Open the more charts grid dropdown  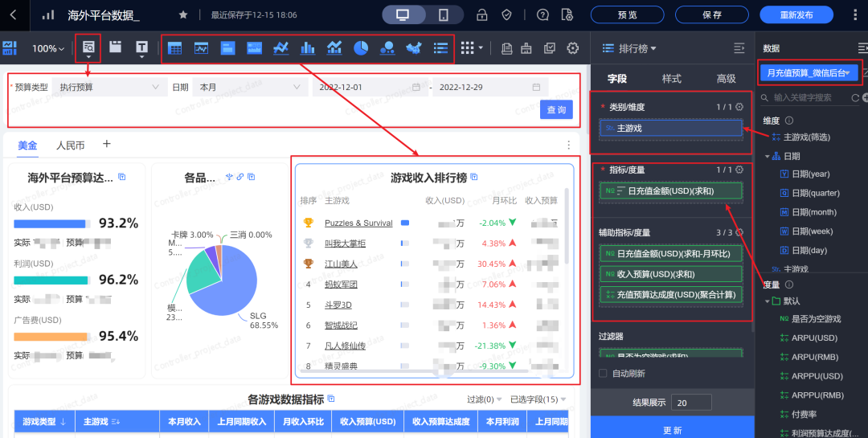click(472, 48)
